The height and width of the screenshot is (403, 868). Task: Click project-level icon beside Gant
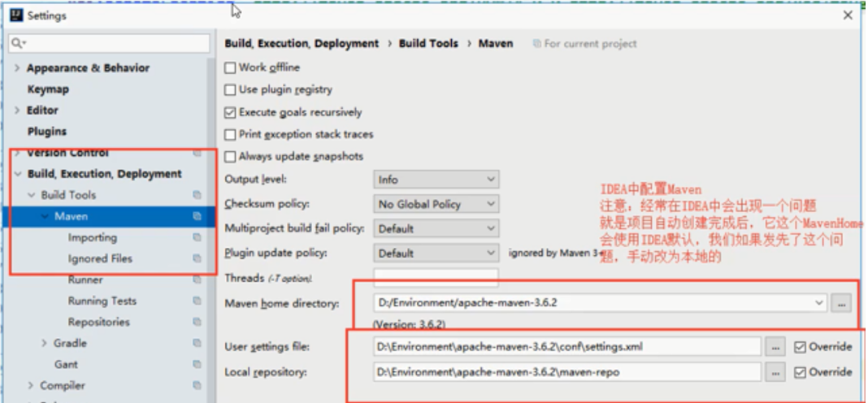[x=197, y=364]
